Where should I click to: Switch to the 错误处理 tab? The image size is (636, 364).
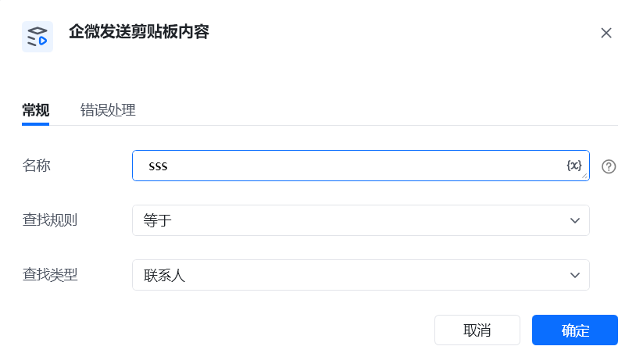(x=108, y=110)
